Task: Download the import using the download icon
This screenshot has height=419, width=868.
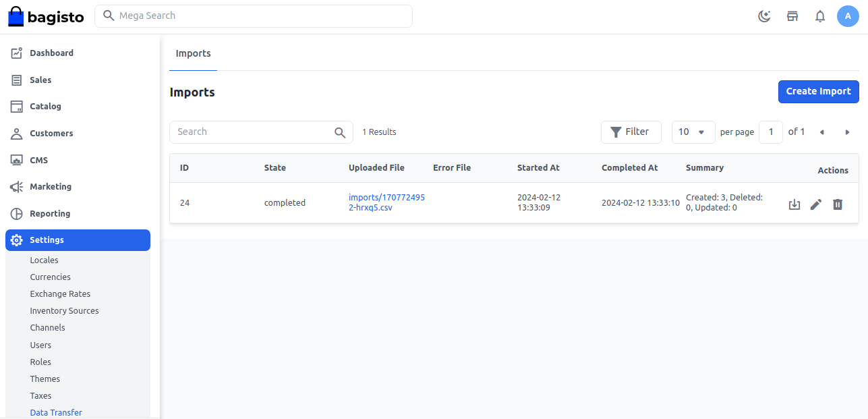Action: (x=794, y=204)
